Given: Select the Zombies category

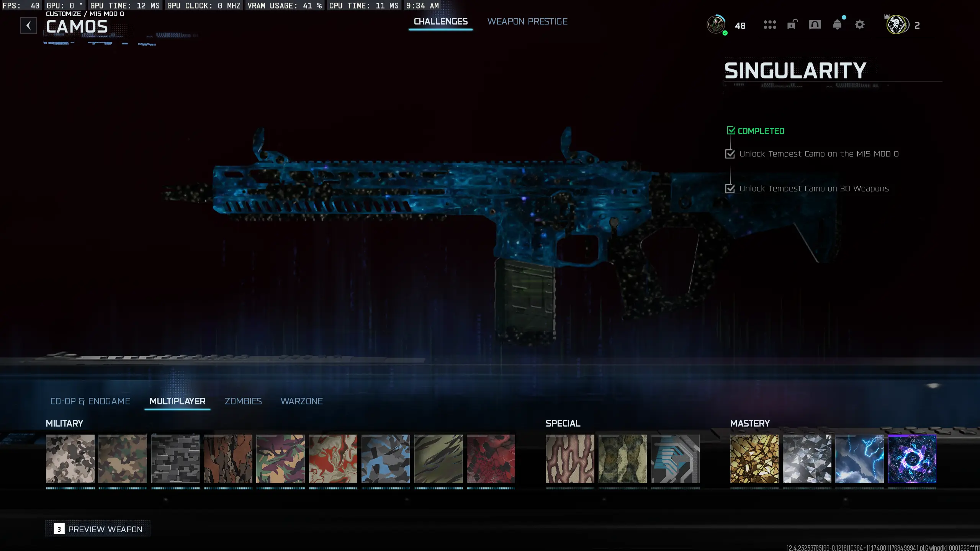Looking at the screenshot, I should (x=243, y=401).
